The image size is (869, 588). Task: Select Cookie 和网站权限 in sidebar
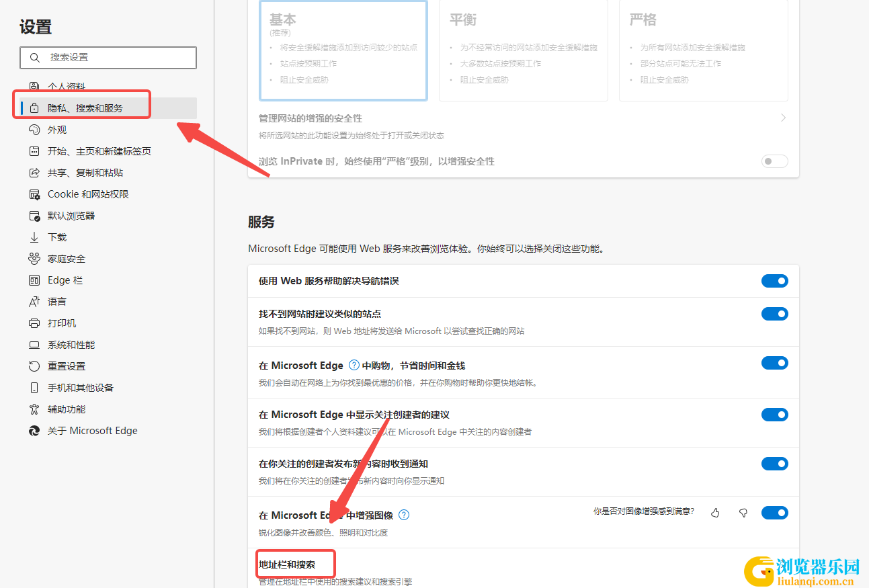108,194
